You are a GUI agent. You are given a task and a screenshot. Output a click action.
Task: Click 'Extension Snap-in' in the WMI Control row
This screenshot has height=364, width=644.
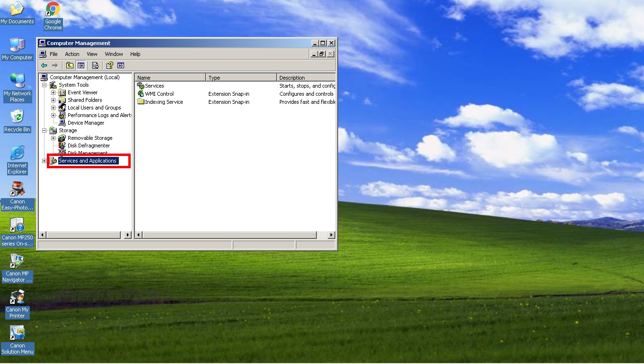tap(229, 94)
